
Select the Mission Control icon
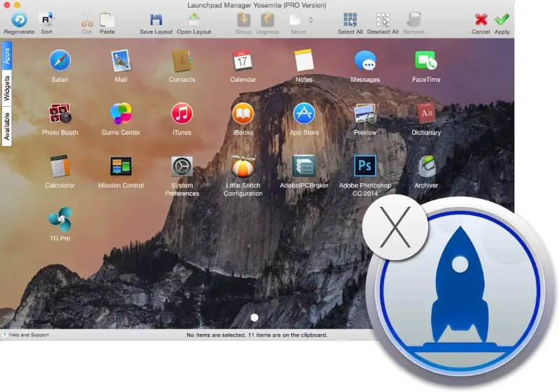coord(121,166)
